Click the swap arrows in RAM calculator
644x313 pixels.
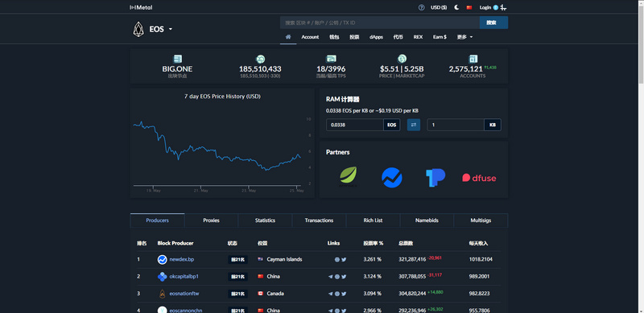(x=414, y=125)
